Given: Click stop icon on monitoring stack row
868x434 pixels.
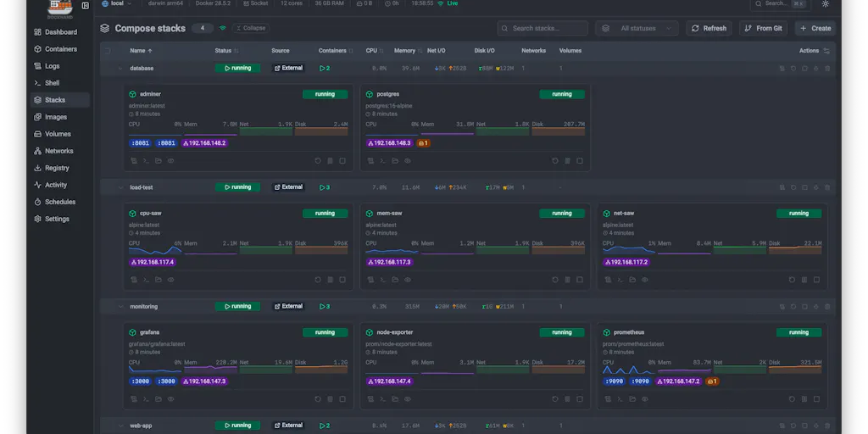Looking at the screenshot, I should coord(805,307).
